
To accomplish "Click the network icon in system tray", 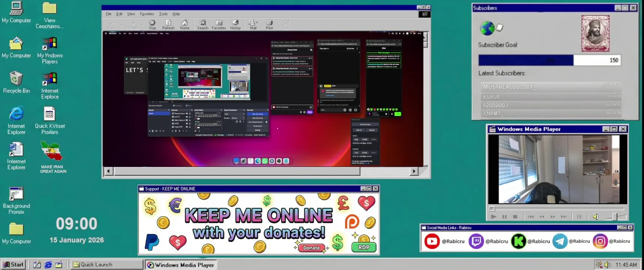I will [599, 265].
